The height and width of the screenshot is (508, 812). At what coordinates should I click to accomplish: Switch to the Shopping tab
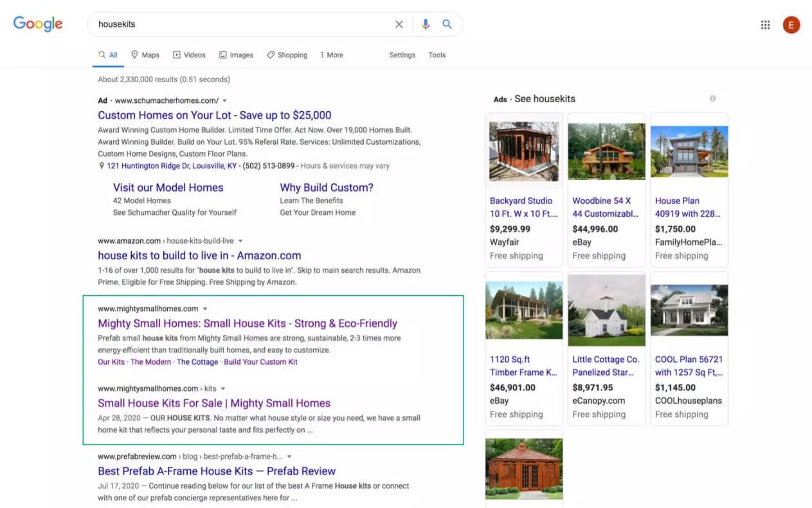pos(287,55)
